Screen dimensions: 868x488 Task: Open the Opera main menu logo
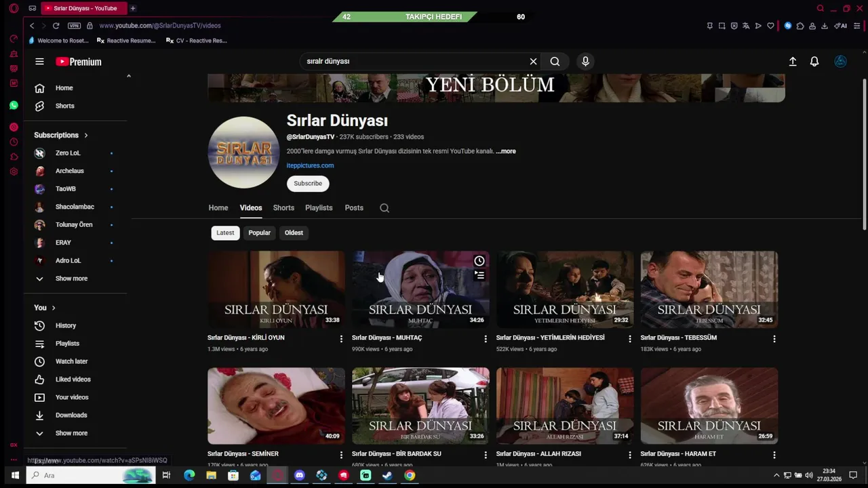point(14,8)
